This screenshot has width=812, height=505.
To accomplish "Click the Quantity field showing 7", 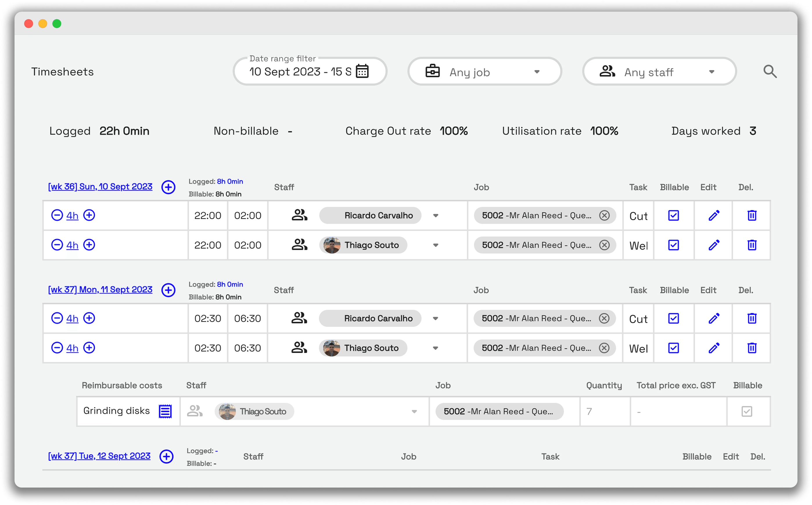I will coord(604,411).
